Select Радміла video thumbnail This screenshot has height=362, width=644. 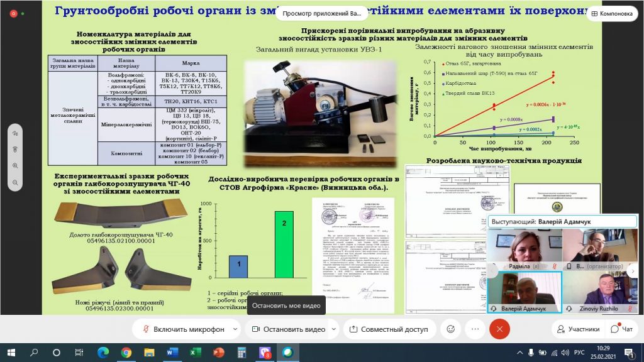point(525,250)
